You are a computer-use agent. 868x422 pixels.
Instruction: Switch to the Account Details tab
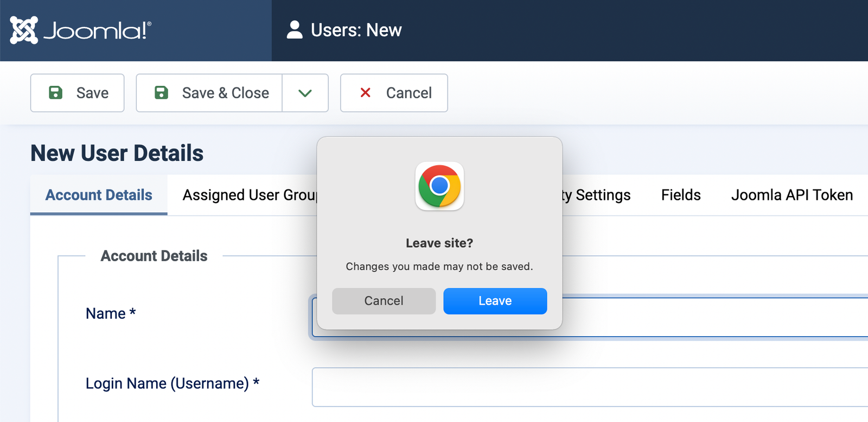pos(99,195)
